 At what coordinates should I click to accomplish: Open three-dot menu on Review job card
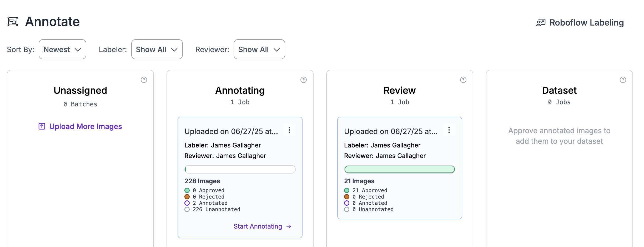point(449,130)
